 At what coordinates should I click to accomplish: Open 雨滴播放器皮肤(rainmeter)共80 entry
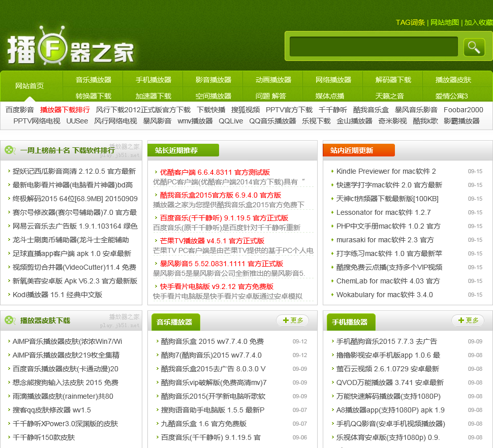pyautogui.click(x=63, y=396)
